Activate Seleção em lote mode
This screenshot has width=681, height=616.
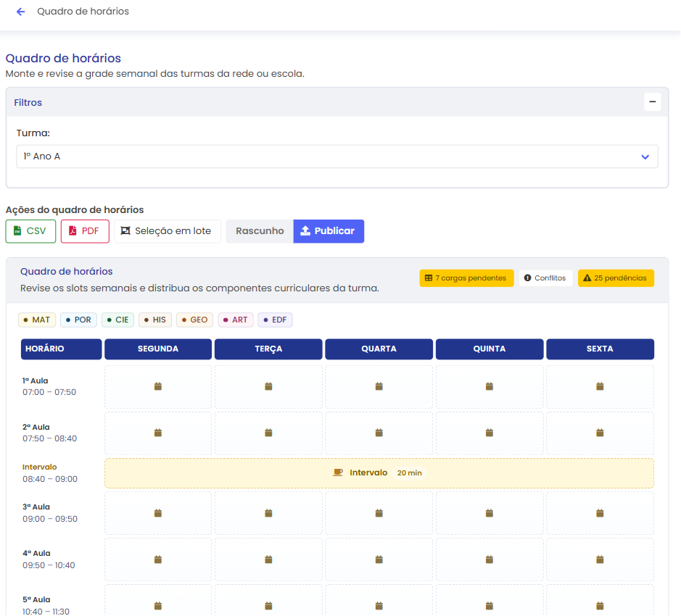(x=168, y=231)
